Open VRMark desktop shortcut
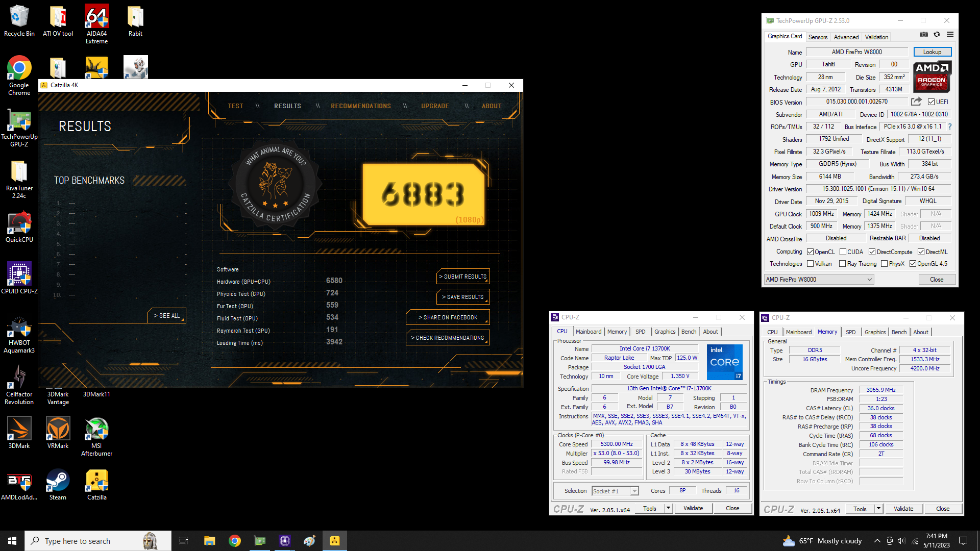 pyautogui.click(x=58, y=433)
